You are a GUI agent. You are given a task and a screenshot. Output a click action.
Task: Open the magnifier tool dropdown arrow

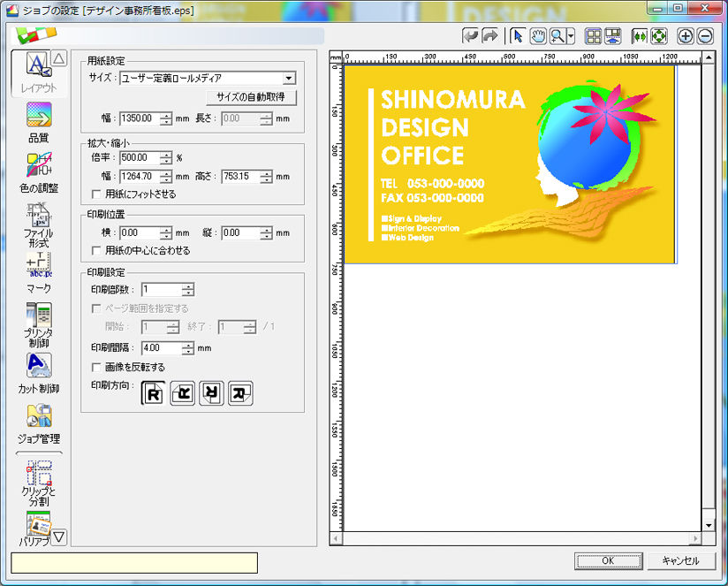point(571,36)
